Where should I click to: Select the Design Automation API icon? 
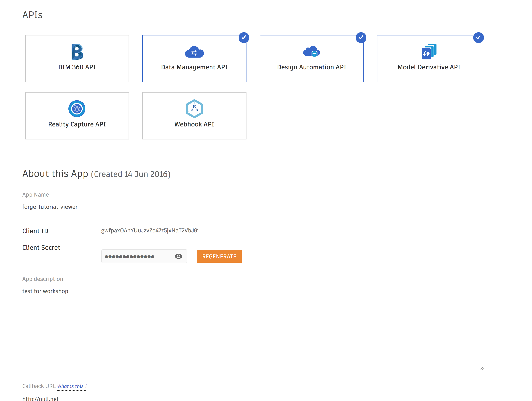coord(312,52)
